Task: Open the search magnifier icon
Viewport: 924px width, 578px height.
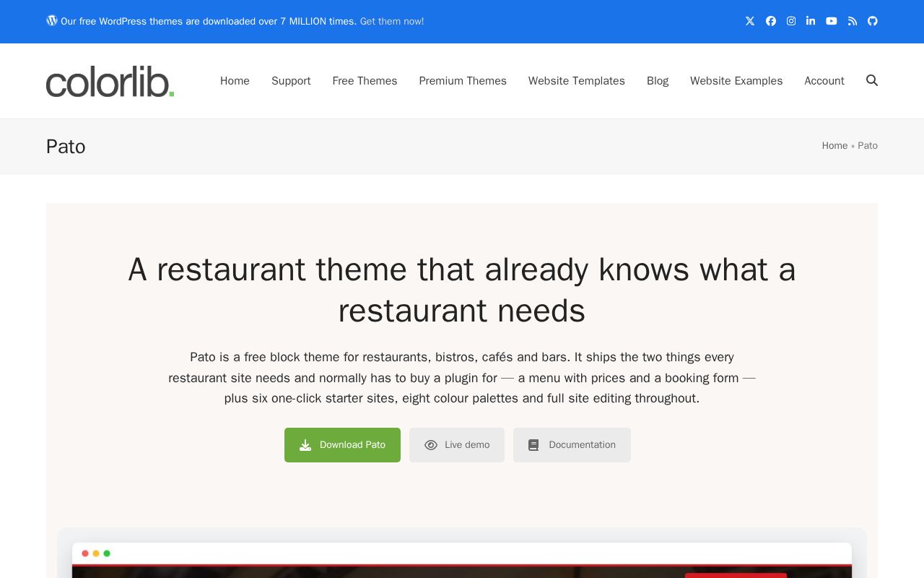Action: coord(872,80)
